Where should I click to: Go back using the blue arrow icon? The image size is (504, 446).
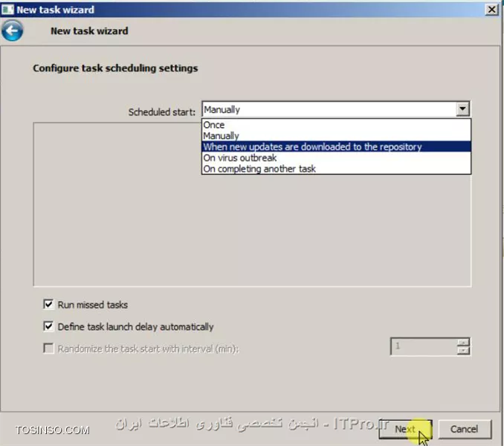[12, 30]
